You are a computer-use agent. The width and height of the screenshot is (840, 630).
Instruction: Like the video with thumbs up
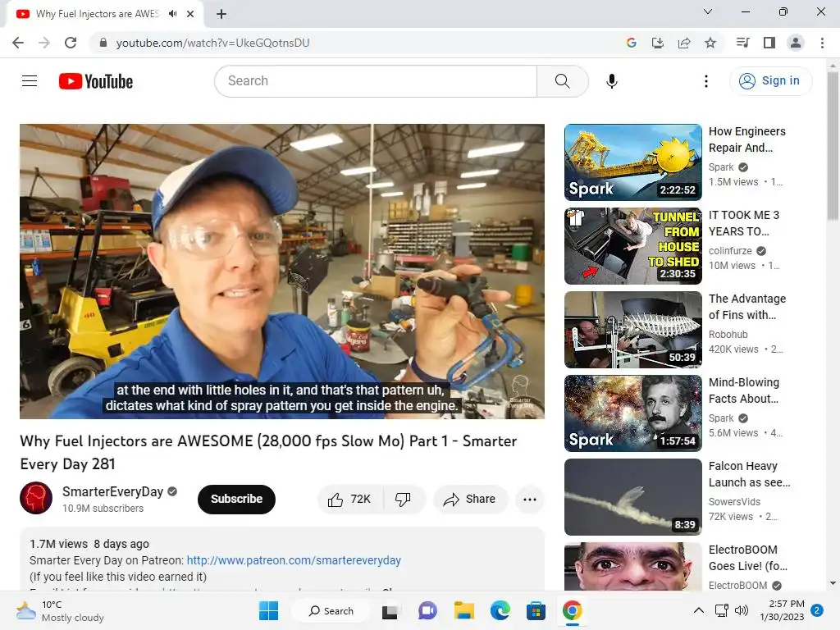pyautogui.click(x=350, y=500)
